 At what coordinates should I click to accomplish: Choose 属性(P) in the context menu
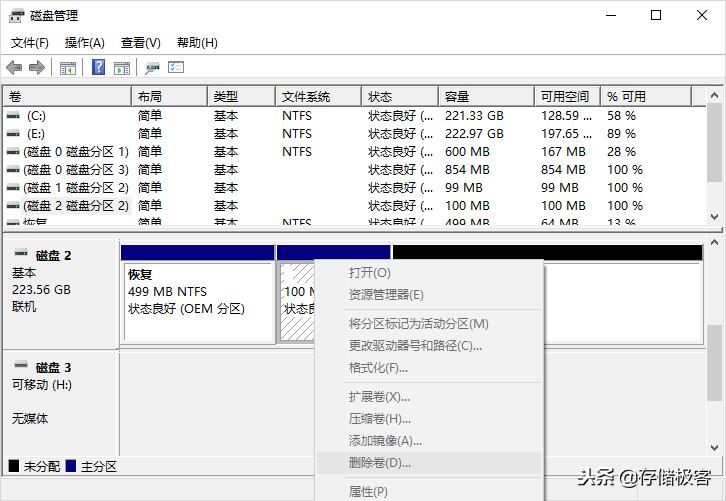pos(429,491)
